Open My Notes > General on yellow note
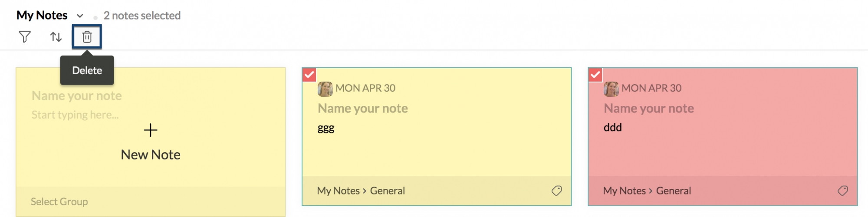 tap(361, 191)
